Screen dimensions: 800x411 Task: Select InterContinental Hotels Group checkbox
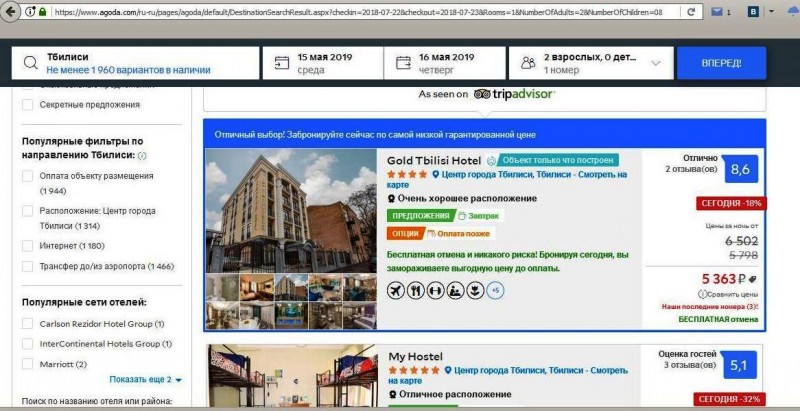tap(28, 344)
